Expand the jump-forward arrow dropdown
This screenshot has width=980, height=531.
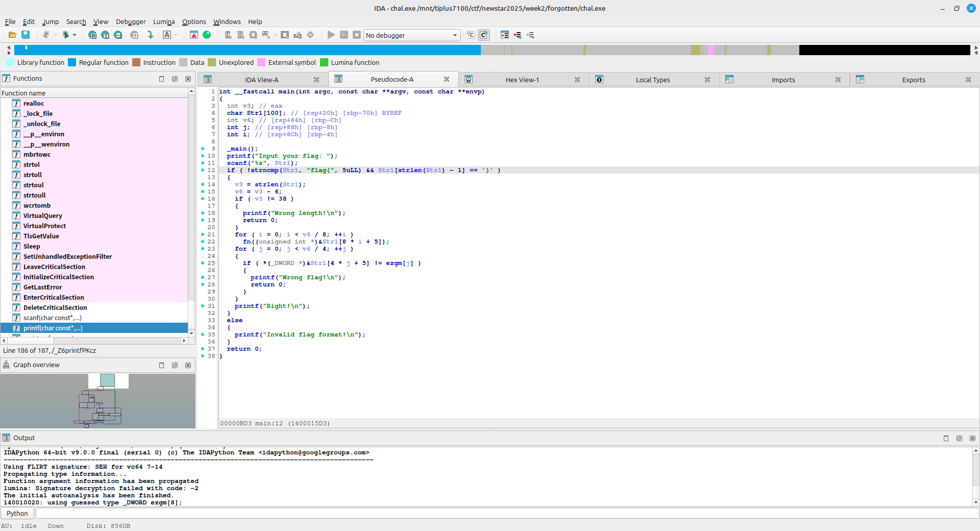[75, 35]
